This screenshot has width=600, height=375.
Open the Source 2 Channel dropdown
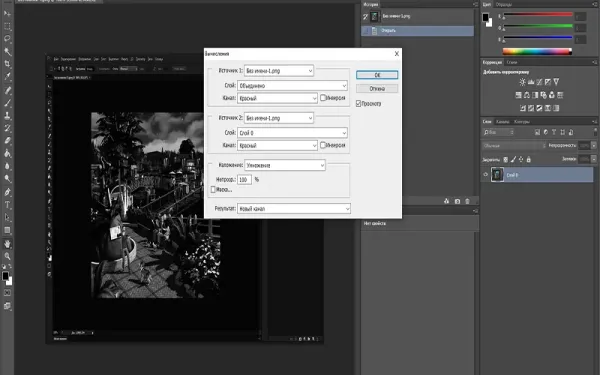point(277,145)
